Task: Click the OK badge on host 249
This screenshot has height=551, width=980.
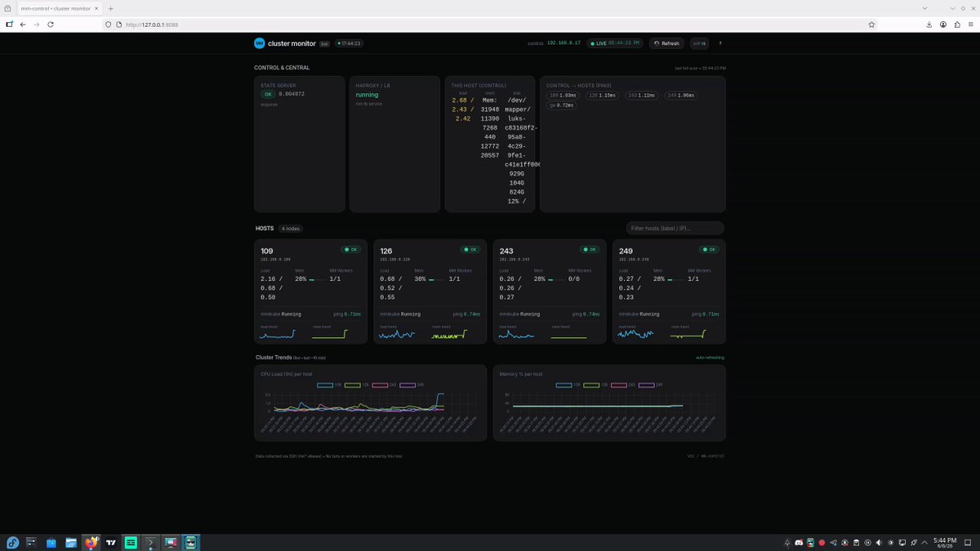Action: pos(709,249)
